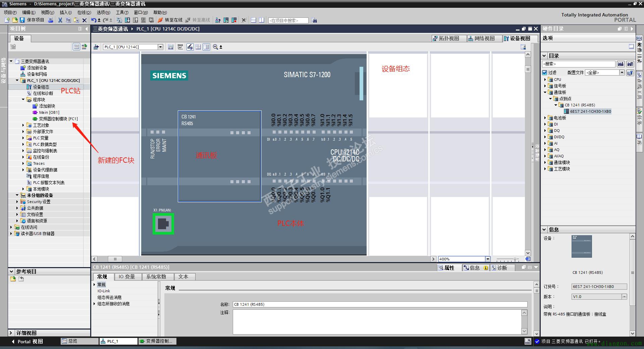644x349 pixels.
Task: Expand the 工艺对象 node in project tree
Action: (23, 125)
